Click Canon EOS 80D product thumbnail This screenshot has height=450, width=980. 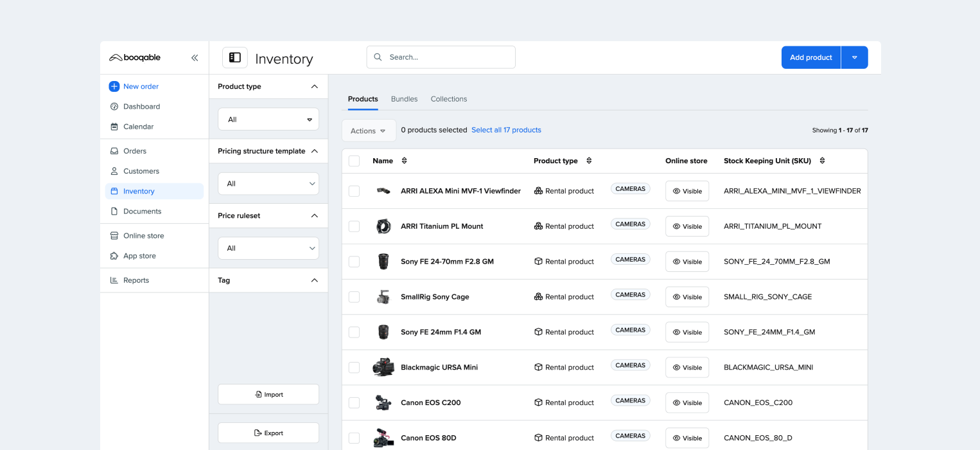coord(383,438)
